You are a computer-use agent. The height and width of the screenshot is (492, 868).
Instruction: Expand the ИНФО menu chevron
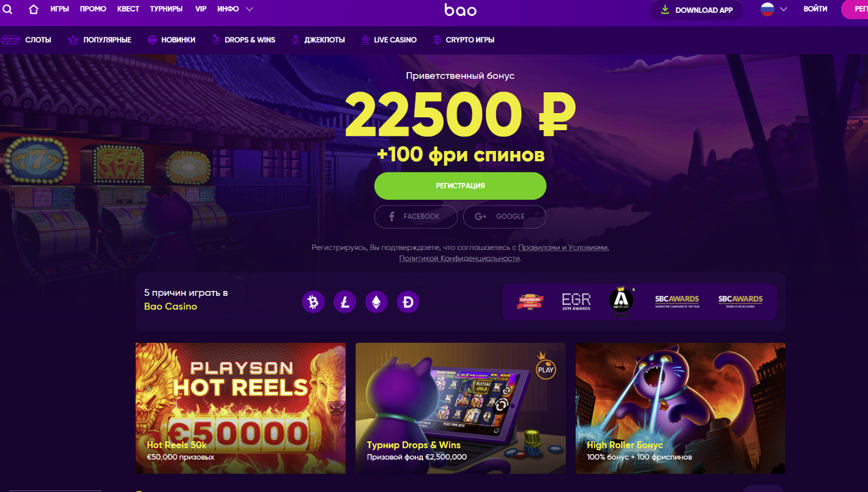point(249,9)
